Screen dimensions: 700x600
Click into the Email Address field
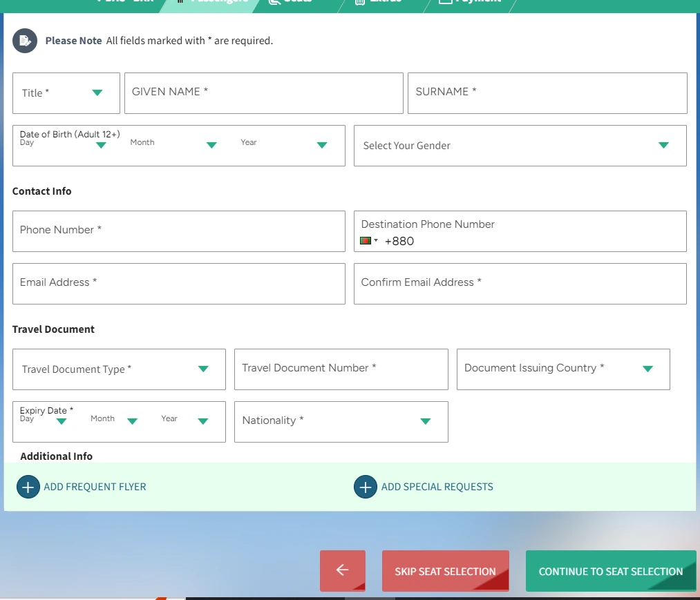click(x=178, y=284)
